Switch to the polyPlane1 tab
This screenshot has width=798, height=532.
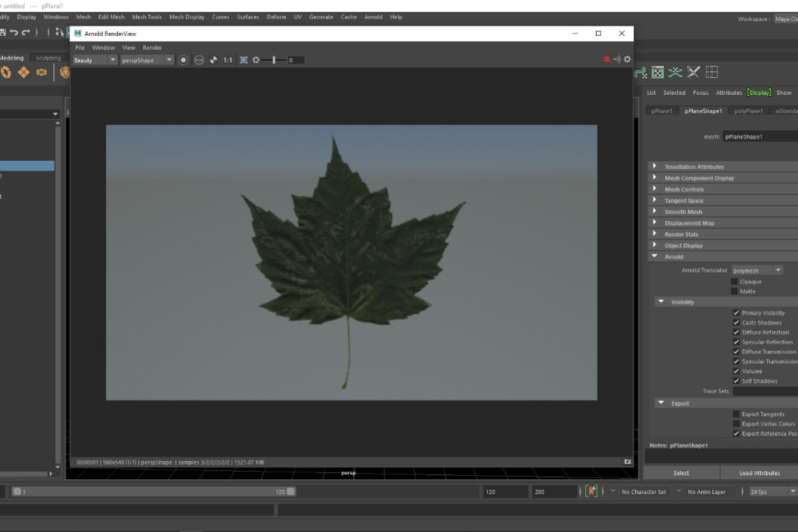point(748,111)
